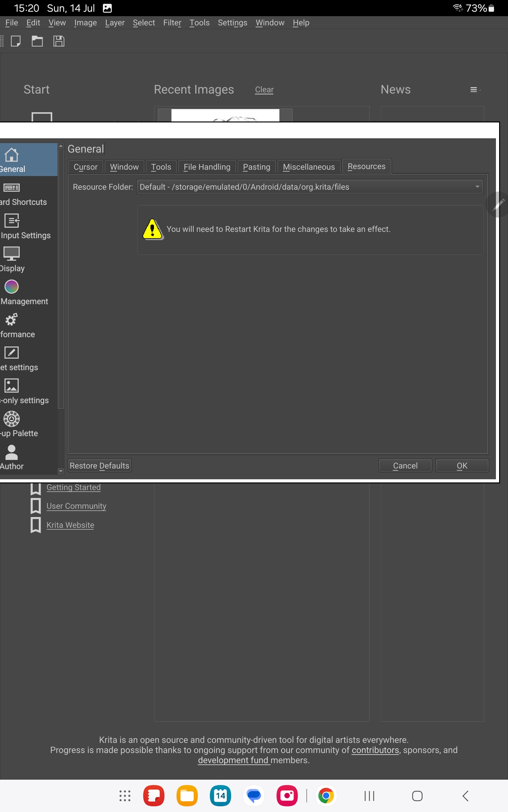Follow the development fund link
The image size is (508, 812).
pyautogui.click(x=234, y=760)
